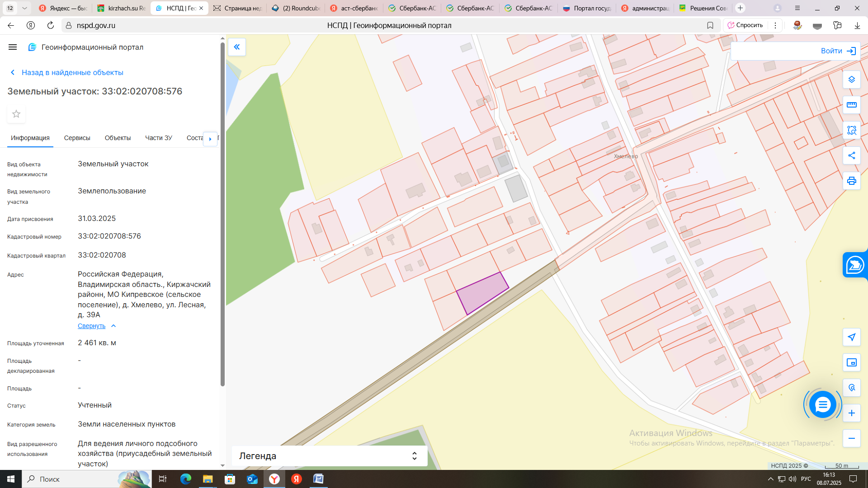Open the round chat assistant bubble
The width and height of the screenshot is (868, 488).
click(x=822, y=404)
